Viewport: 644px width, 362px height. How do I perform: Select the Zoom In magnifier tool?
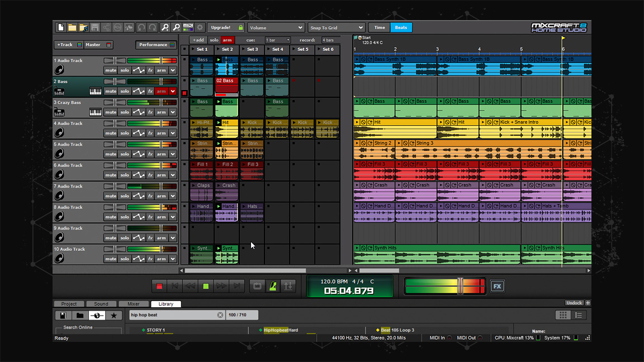coord(165,27)
